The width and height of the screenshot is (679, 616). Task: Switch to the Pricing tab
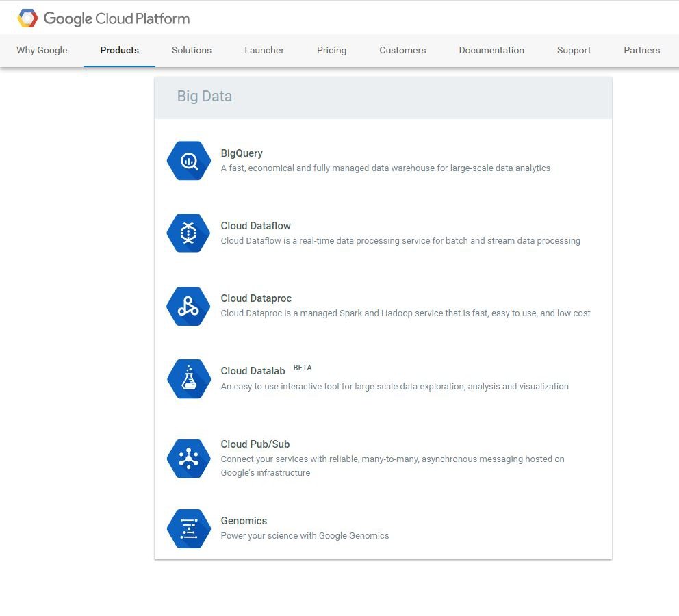332,50
